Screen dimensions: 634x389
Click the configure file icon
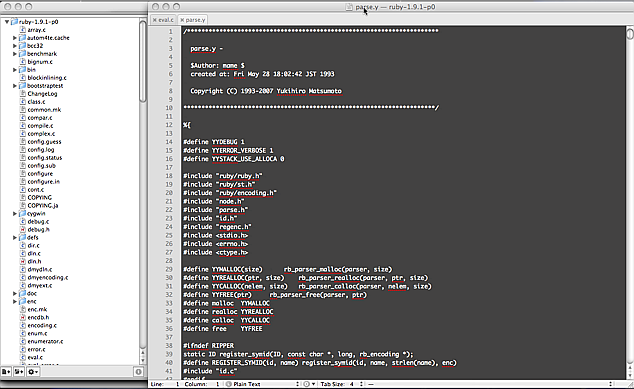[x=23, y=173]
